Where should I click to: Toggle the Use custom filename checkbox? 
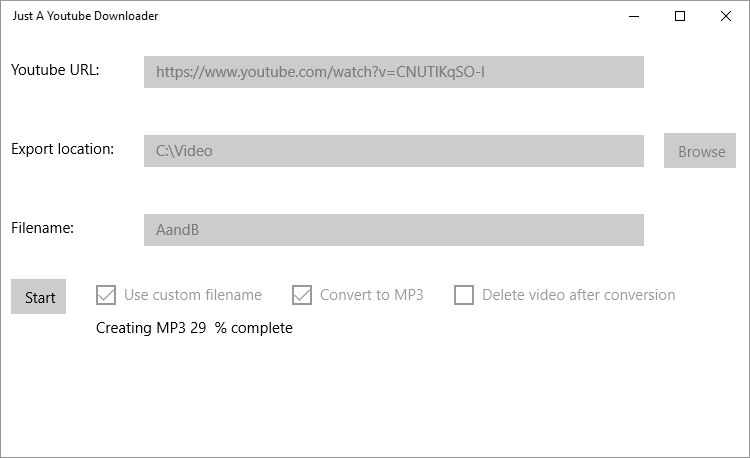click(x=105, y=295)
